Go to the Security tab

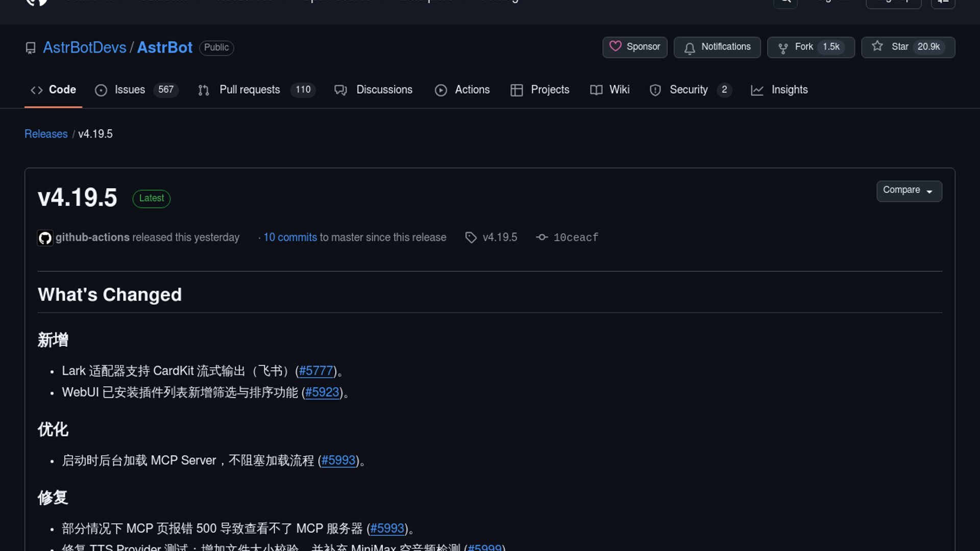tap(688, 90)
